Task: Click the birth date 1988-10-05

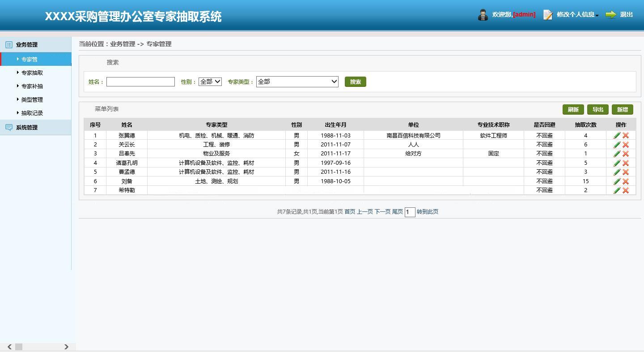Action: [x=336, y=181]
